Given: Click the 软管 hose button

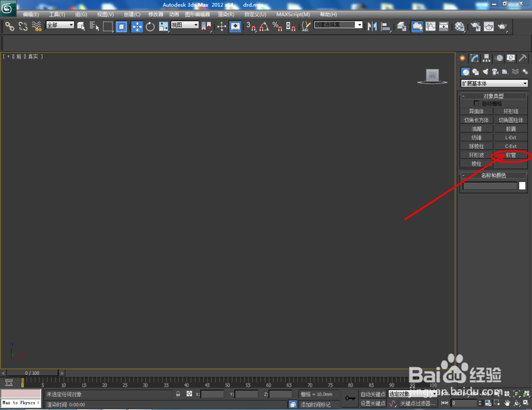Looking at the screenshot, I should 511,155.
